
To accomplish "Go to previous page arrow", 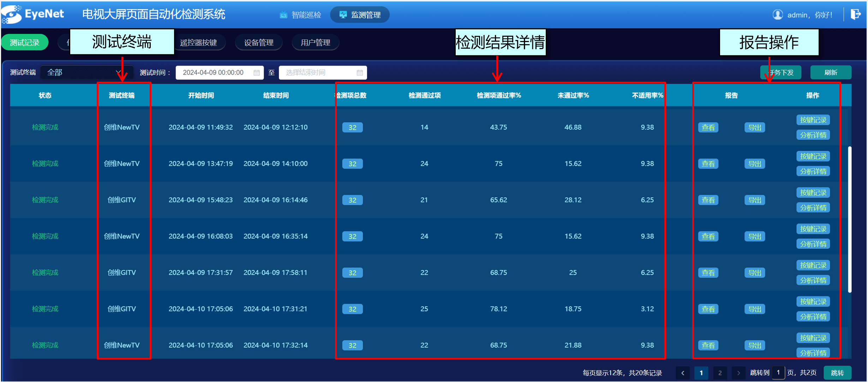I will (683, 373).
